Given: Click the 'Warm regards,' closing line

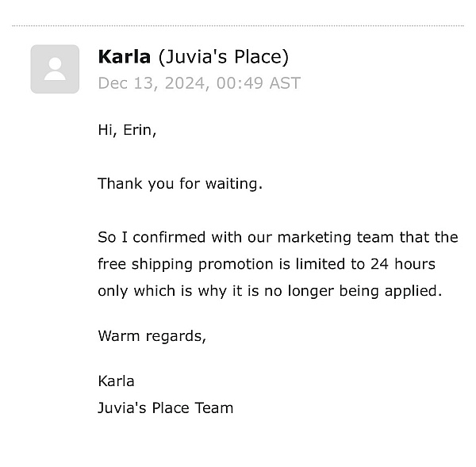Looking at the screenshot, I should 152,336.
